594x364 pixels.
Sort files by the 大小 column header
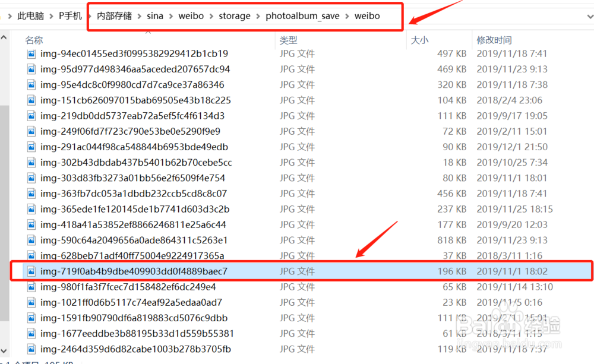pos(420,40)
